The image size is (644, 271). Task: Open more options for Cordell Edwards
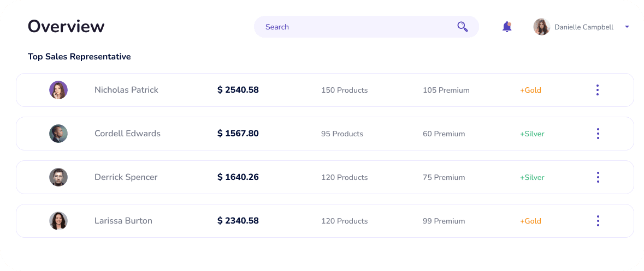point(598,134)
